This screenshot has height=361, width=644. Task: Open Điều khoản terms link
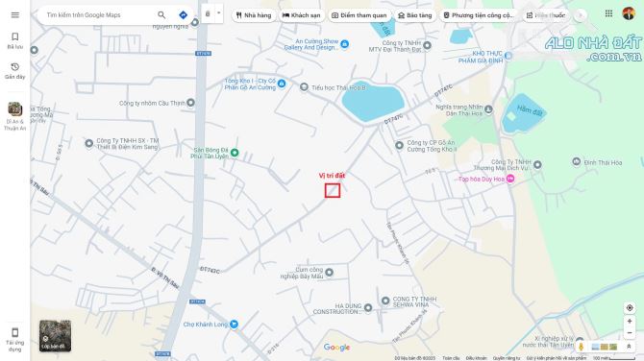coord(476,358)
